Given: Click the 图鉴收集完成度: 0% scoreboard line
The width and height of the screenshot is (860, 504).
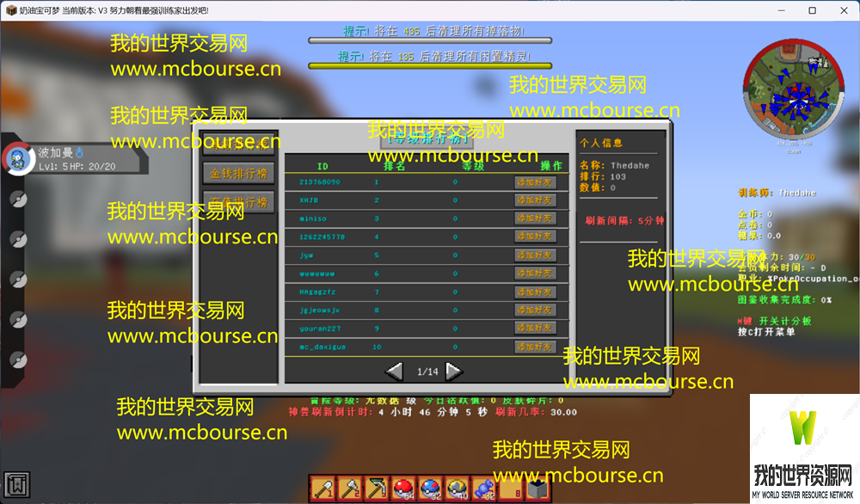Looking at the screenshot, I should [x=784, y=300].
